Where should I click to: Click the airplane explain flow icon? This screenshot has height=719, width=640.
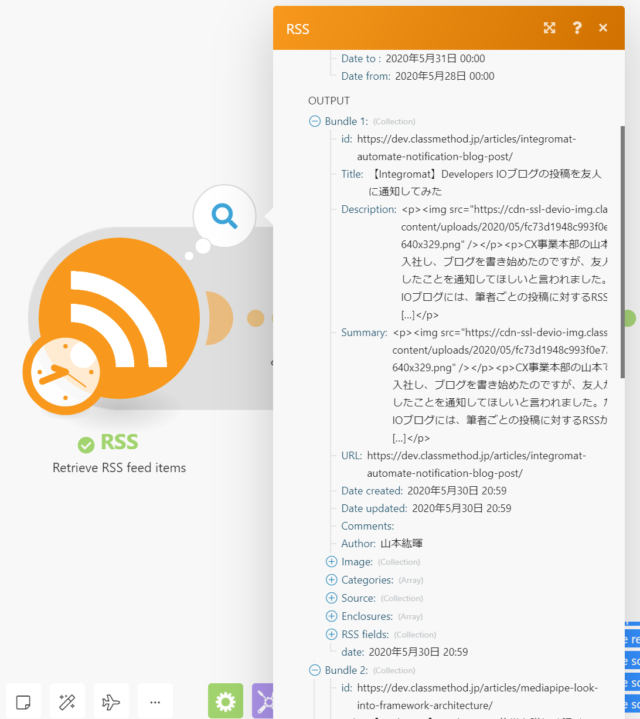(111, 701)
